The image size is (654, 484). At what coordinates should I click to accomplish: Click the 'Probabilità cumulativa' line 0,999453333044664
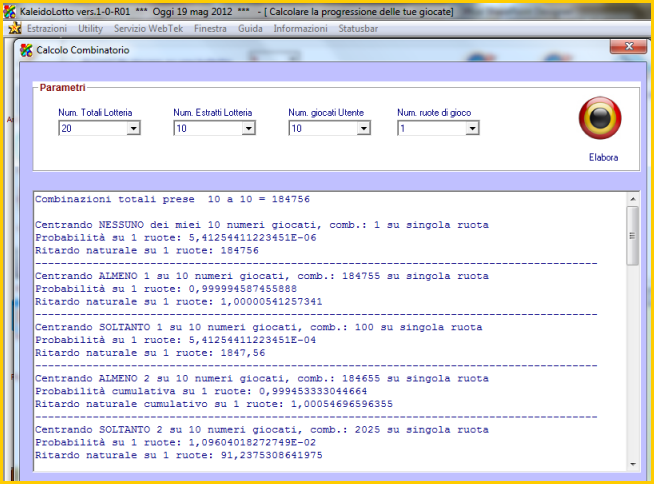click(x=201, y=391)
